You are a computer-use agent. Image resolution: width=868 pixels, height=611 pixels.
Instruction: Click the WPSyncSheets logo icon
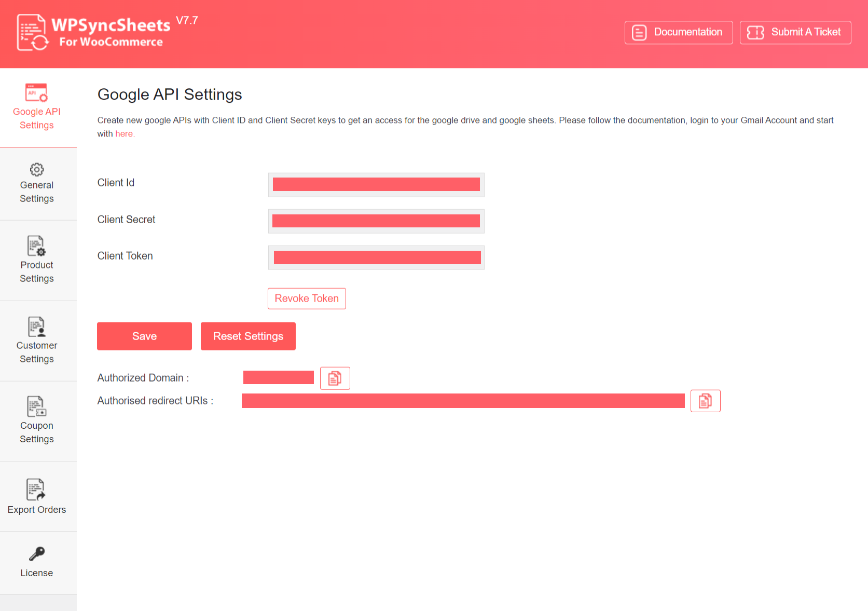33,32
